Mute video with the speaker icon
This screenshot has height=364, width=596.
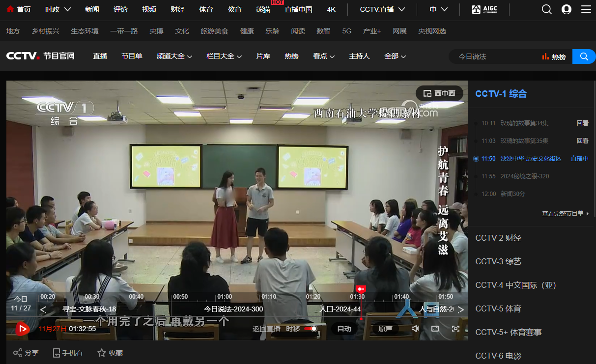point(415,329)
